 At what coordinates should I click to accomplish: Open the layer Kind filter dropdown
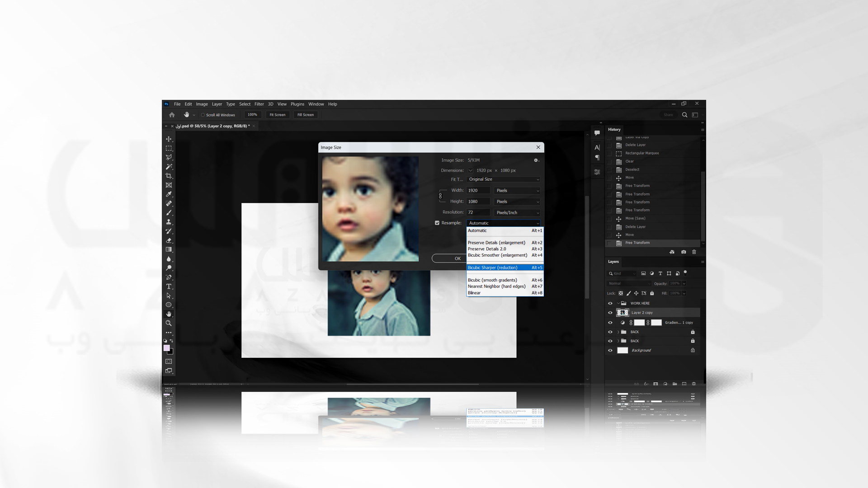click(x=622, y=273)
